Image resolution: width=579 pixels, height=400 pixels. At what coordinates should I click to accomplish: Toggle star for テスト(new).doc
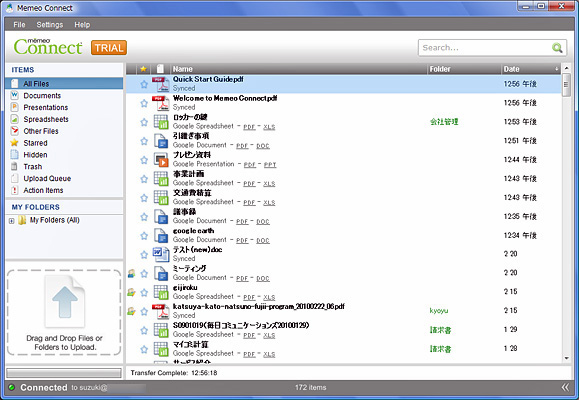tap(144, 254)
